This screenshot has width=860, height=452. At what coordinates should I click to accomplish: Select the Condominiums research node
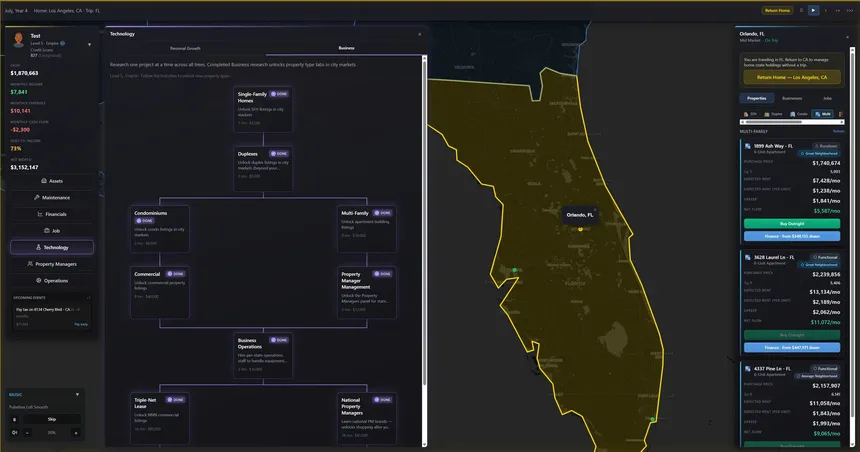pos(160,229)
